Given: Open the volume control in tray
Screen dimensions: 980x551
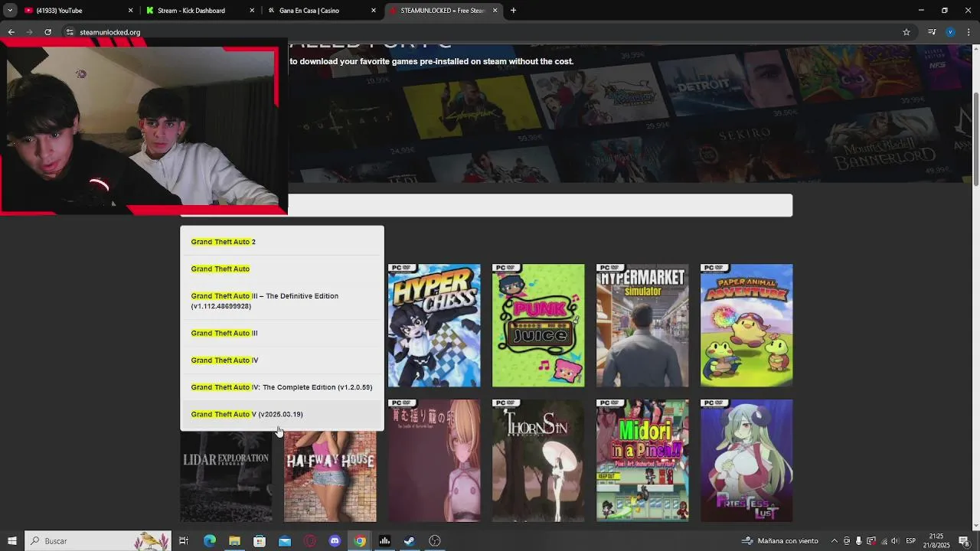Looking at the screenshot, I should click(x=894, y=541).
